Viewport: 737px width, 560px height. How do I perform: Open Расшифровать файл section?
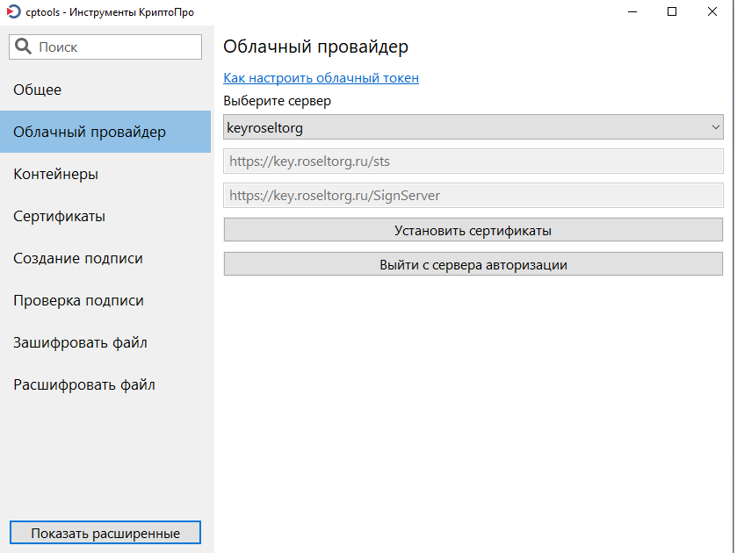coord(105,385)
